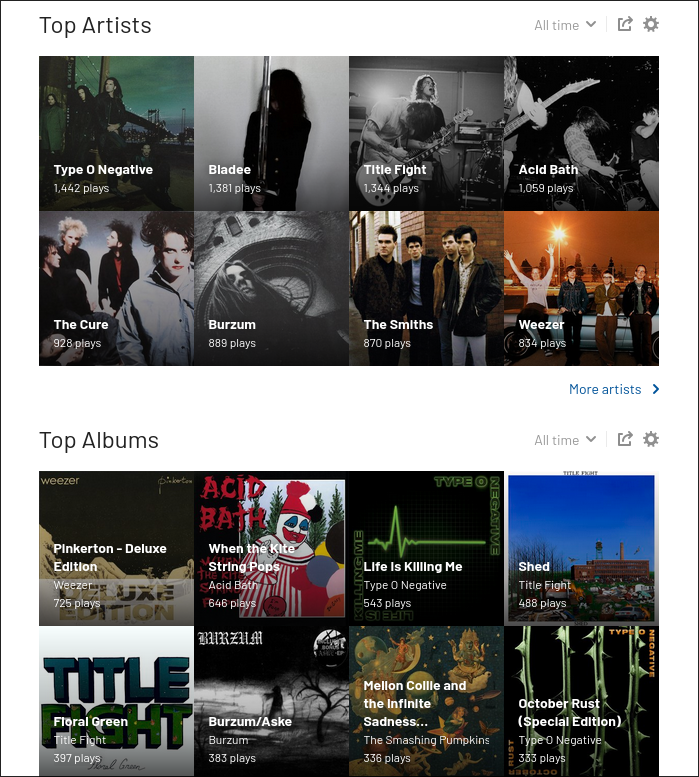Screen dimensions: 699x777
Task: Open The Cure artist tile
Action: pyautogui.click(x=116, y=288)
